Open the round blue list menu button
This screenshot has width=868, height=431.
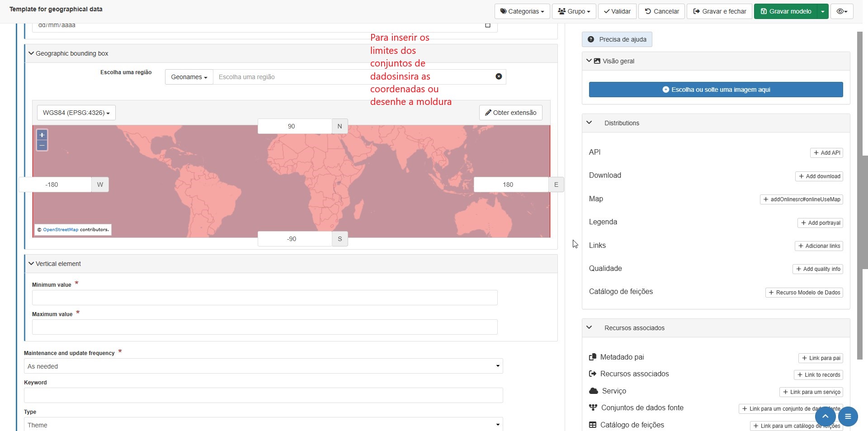(848, 416)
